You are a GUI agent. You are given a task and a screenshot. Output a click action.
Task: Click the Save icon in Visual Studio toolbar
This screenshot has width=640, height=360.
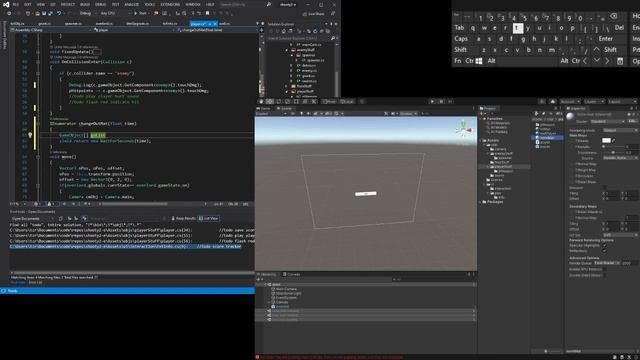[x=44, y=13]
